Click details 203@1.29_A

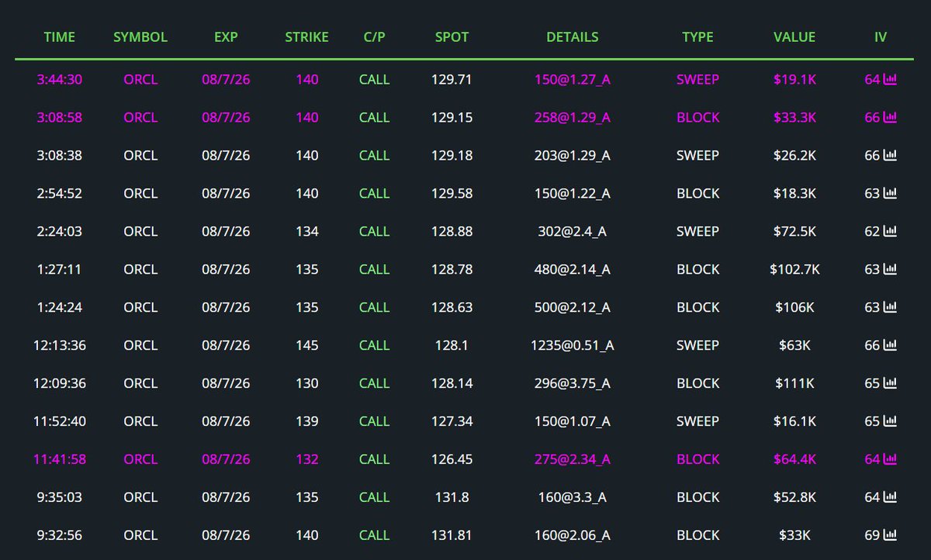tap(573, 155)
